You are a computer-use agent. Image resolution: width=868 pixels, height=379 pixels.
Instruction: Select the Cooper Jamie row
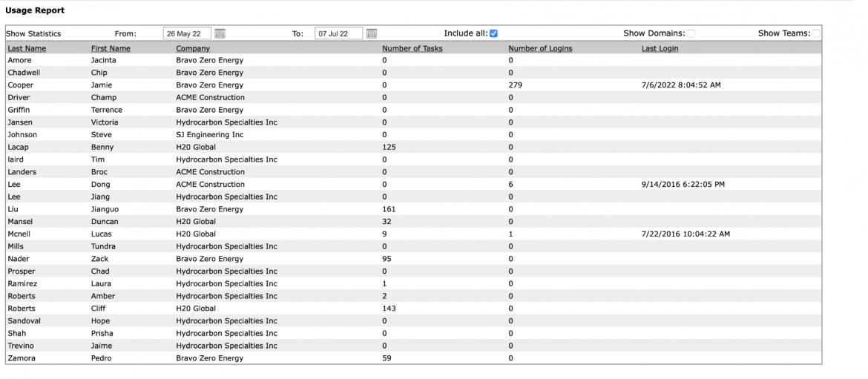point(413,85)
